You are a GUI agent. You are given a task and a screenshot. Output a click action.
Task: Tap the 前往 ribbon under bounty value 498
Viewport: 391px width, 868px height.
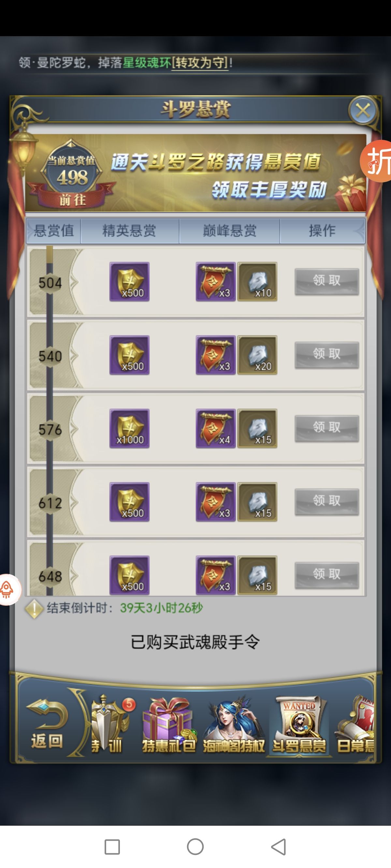[x=72, y=199]
